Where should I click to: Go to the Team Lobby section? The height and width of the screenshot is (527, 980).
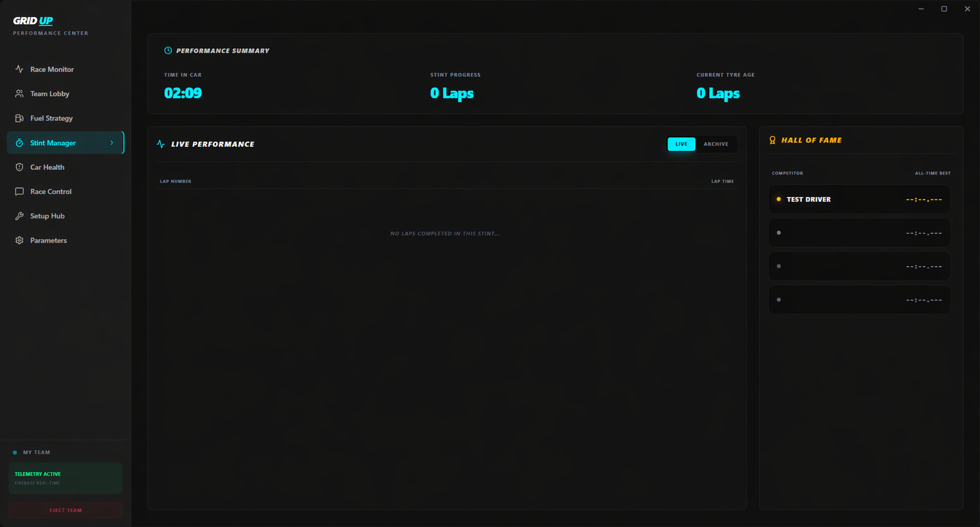pos(50,93)
